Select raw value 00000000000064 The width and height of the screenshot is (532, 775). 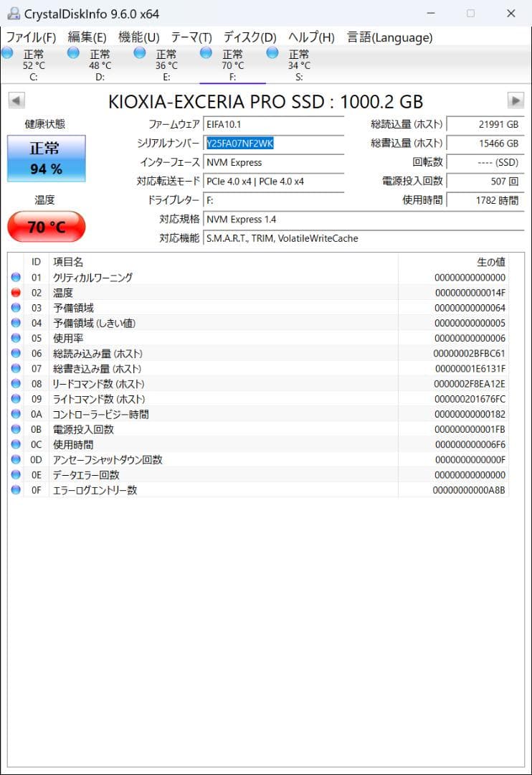[470, 308]
